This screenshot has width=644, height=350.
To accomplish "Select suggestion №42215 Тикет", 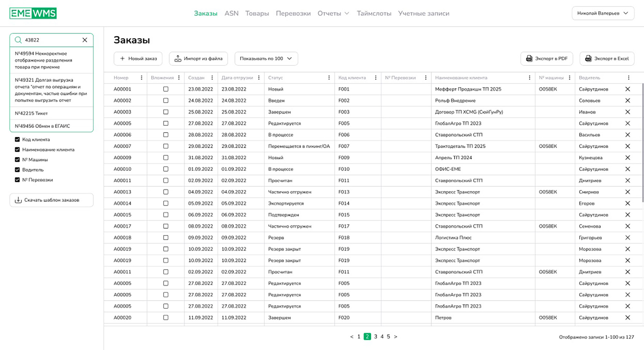I will click(x=31, y=113).
